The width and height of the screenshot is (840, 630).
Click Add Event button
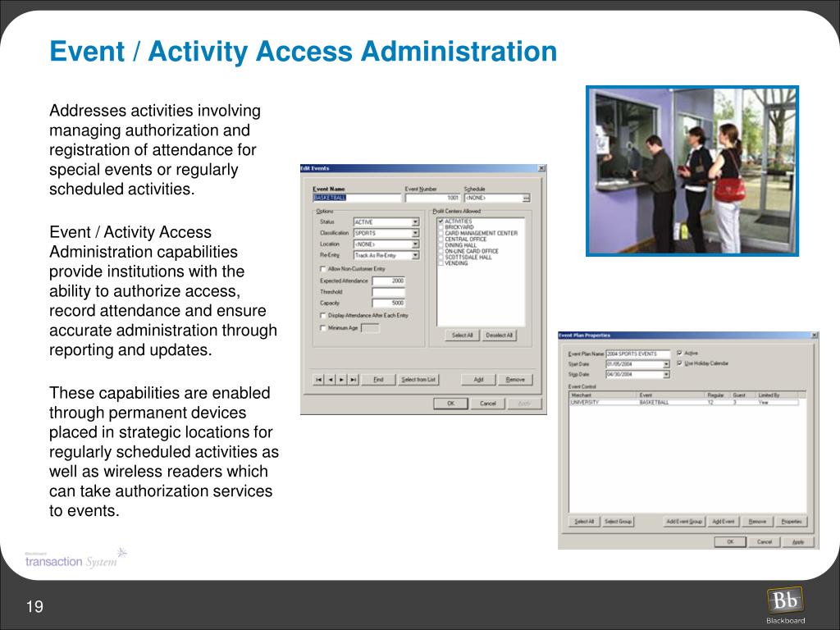[x=724, y=521]
